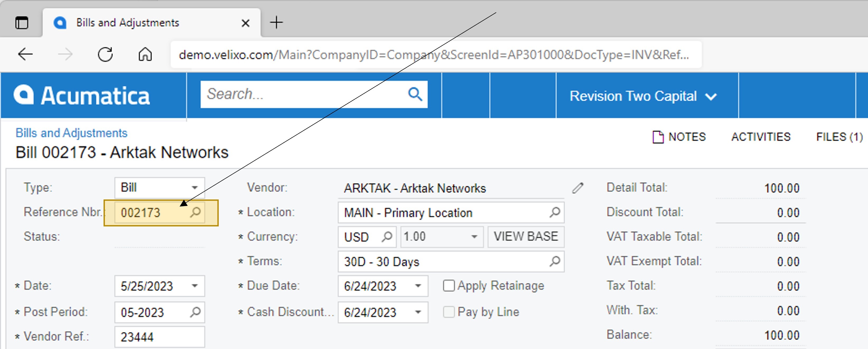868x349 pixels.
Task: Open the Reference Nbr. lookup magnifier
Action: 195,213
